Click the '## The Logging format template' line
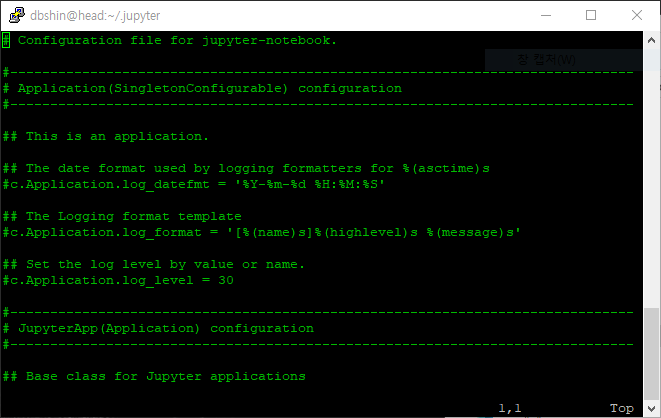This screenshot has height=418, width=661. (x=122, y=217)
